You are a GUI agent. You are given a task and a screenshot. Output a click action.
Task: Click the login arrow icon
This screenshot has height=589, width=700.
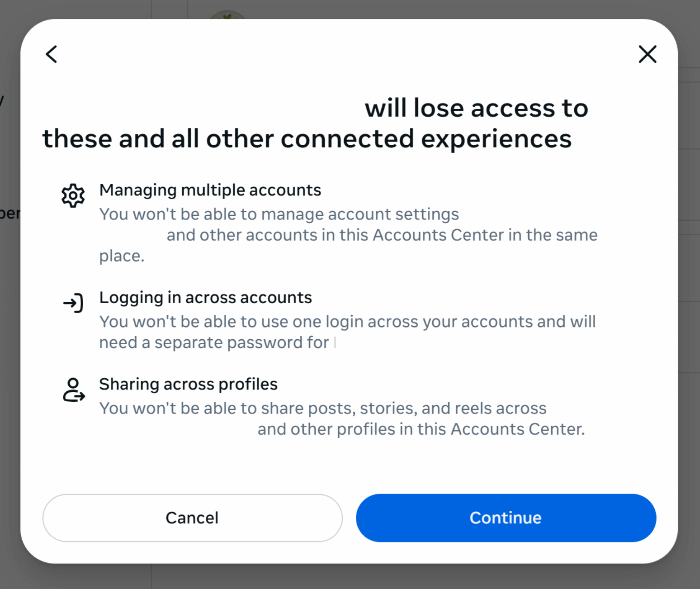[73, 303]
